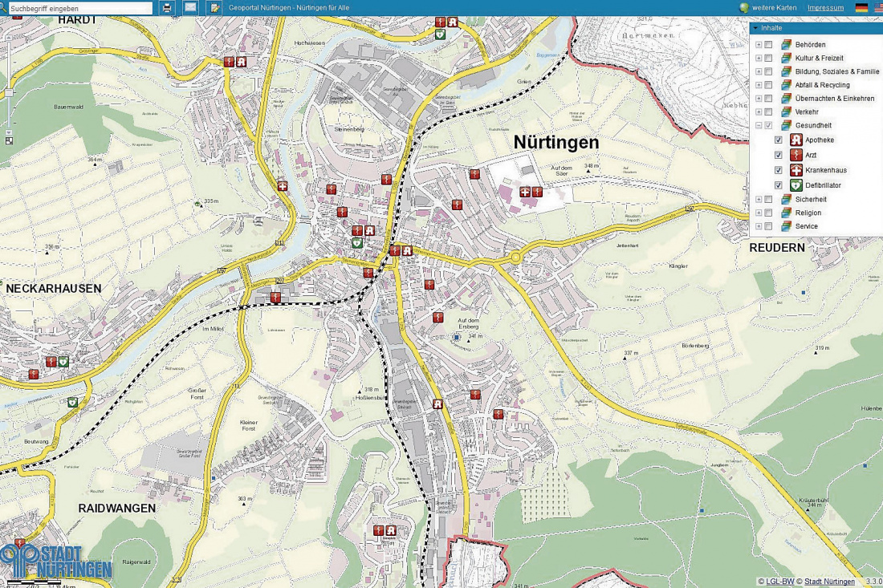The width and height of the screenshot is (883, 588).
Task: Select Apotheke marker south of HARDT label
Action: point(241,62)
